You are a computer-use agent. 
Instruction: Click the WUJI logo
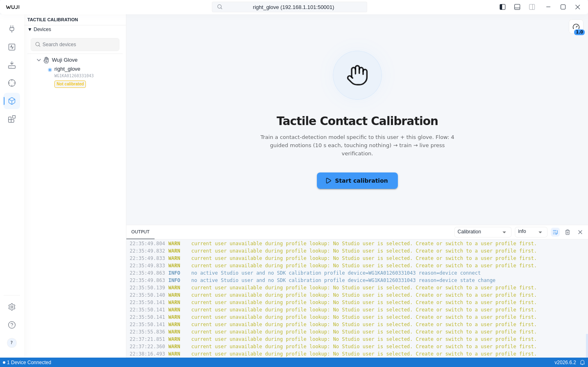[x=13, y=7]
